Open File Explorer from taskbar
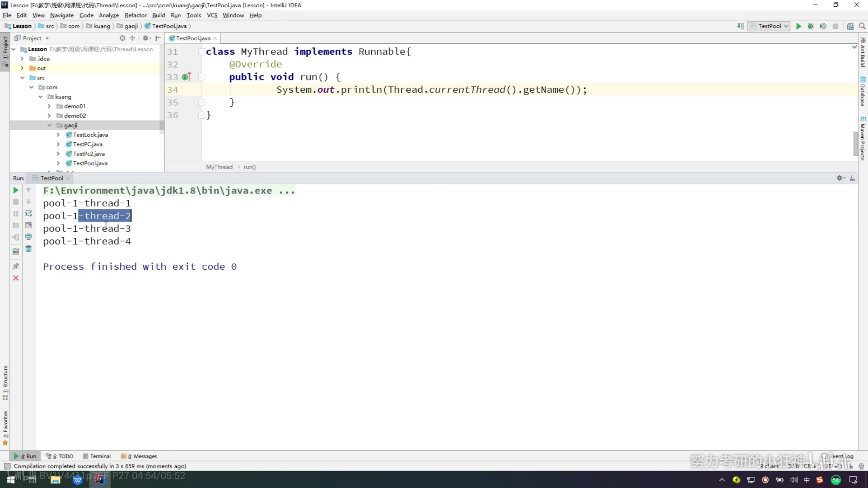This screenshot has width=868, height=488. pos(55,480)
